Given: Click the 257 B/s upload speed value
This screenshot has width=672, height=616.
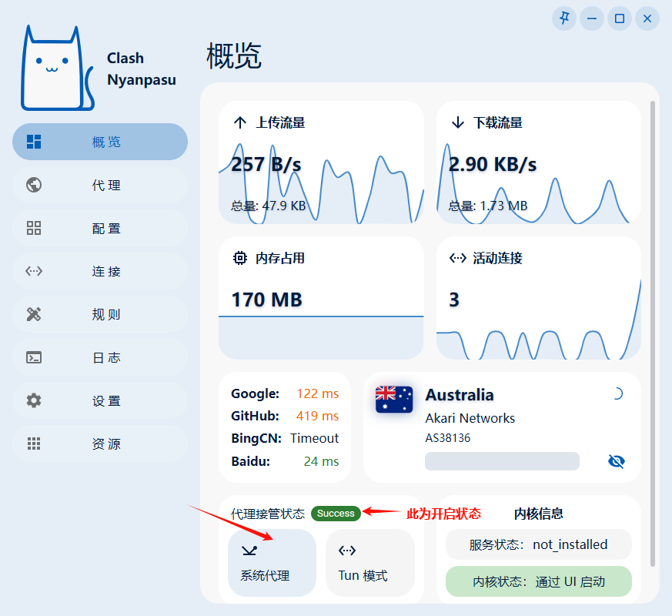Looking at the screenshot, I should (266, 164).
